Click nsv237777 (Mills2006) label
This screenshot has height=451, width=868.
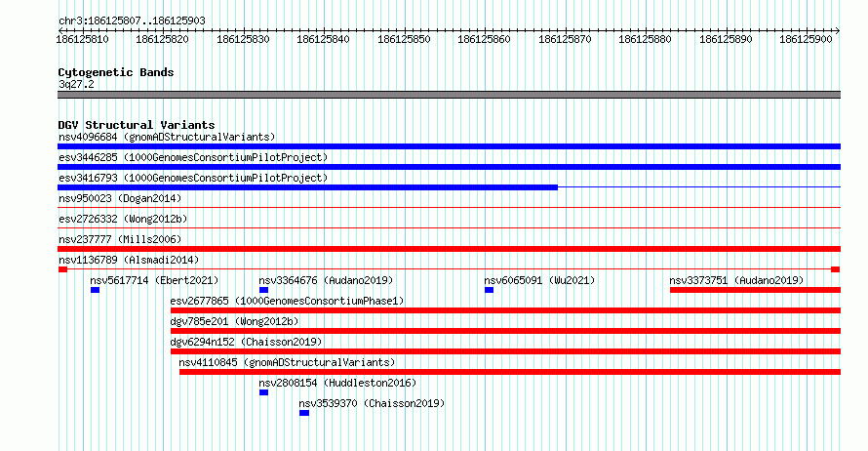point(120,239)
